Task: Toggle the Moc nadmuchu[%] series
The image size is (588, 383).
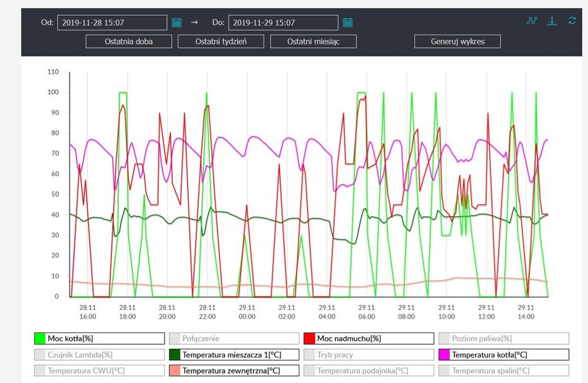Action: pos(369,338)
